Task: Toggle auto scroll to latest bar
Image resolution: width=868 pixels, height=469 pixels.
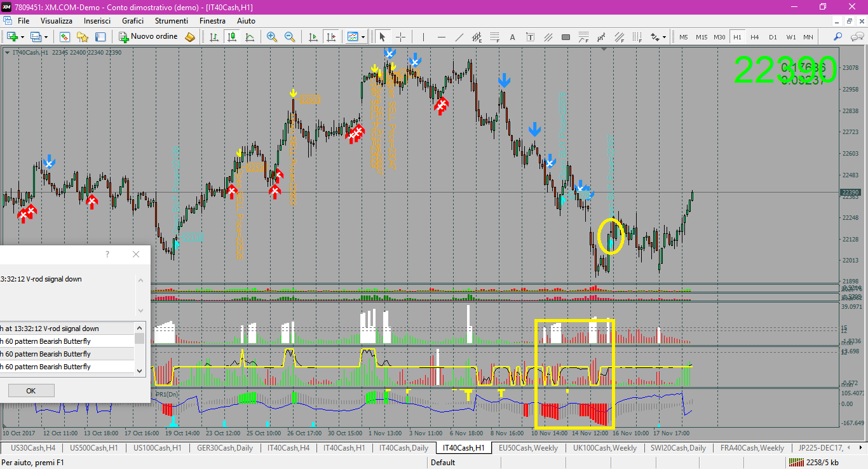Action: pos(313,37)
